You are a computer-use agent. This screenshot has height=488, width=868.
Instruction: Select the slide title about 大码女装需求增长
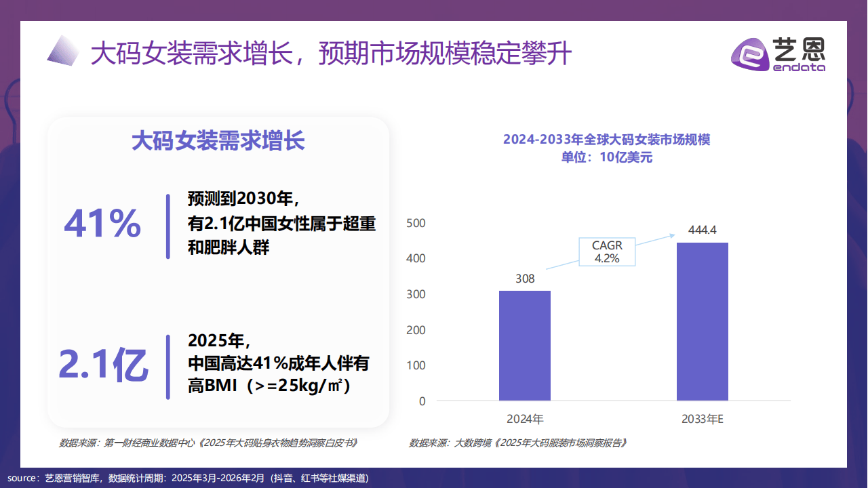pos(331,54)
